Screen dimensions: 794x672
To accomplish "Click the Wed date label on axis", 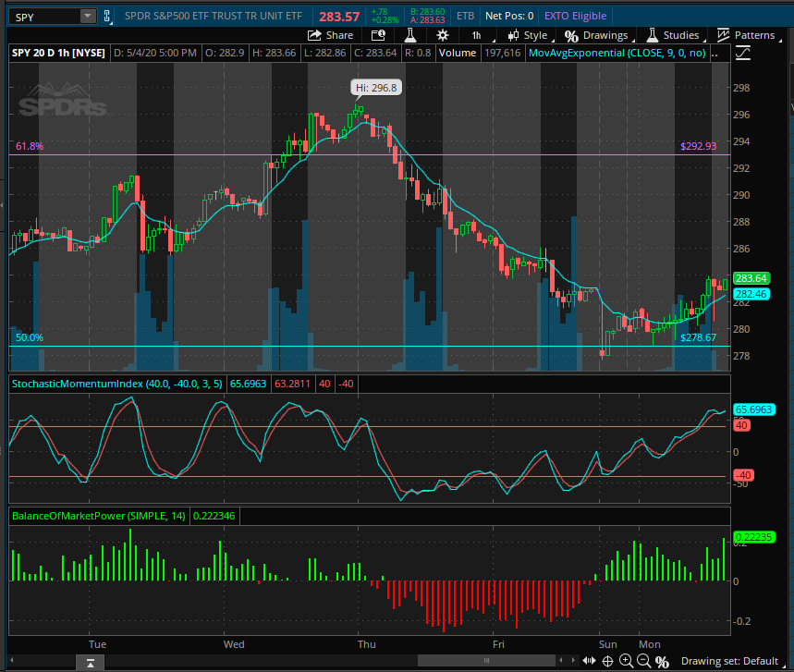I will click(x=234, y=644).
